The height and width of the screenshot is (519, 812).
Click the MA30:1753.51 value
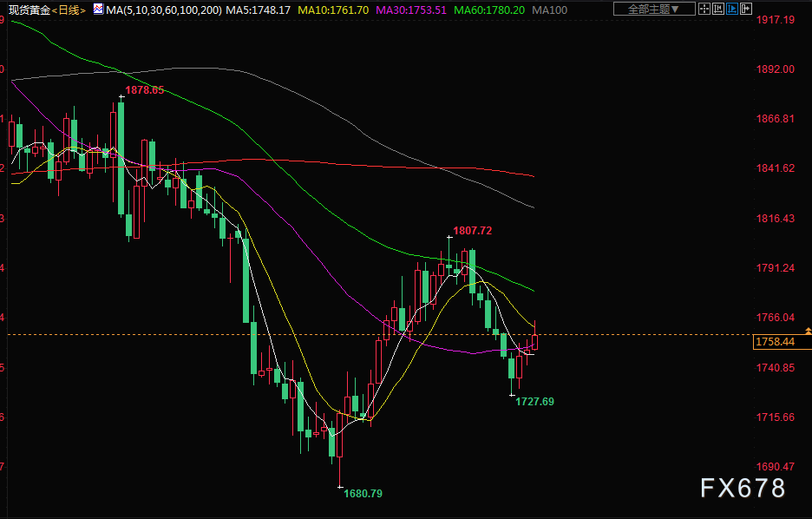tap(411, 10)
